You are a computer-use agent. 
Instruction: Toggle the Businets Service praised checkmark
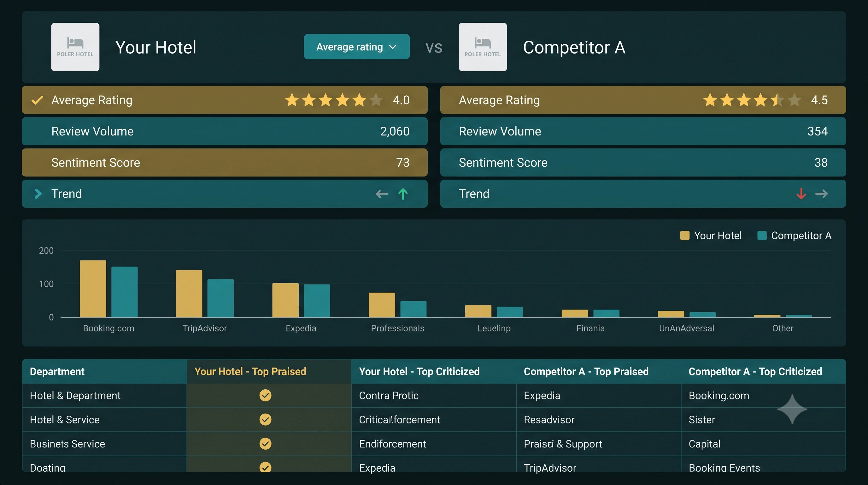(265, 444)
